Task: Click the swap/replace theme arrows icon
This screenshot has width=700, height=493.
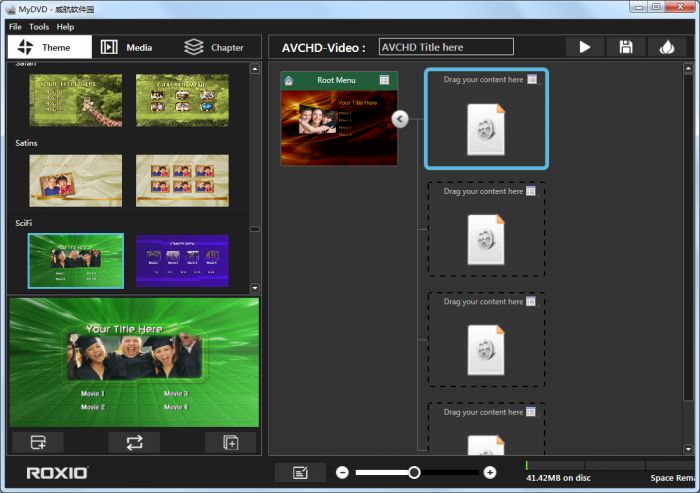Action: [x=134, y=443]
